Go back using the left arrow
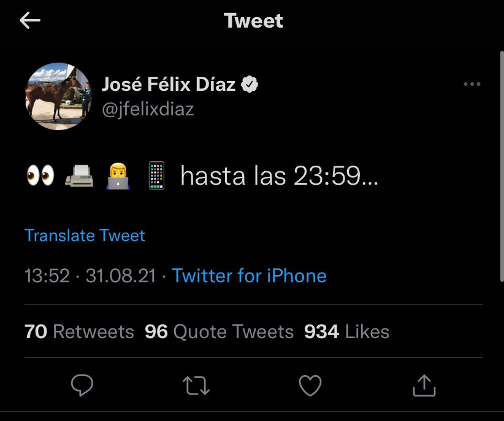Image resolution: width=504 pixels, height=421 pixels. click(x=29, y=21)
